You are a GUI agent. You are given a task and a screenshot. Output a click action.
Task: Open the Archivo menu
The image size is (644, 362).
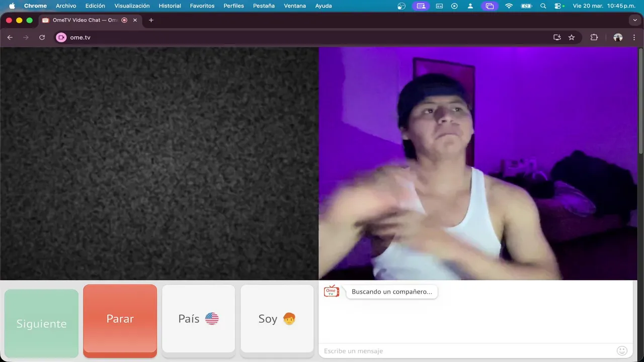pos(66,6)
